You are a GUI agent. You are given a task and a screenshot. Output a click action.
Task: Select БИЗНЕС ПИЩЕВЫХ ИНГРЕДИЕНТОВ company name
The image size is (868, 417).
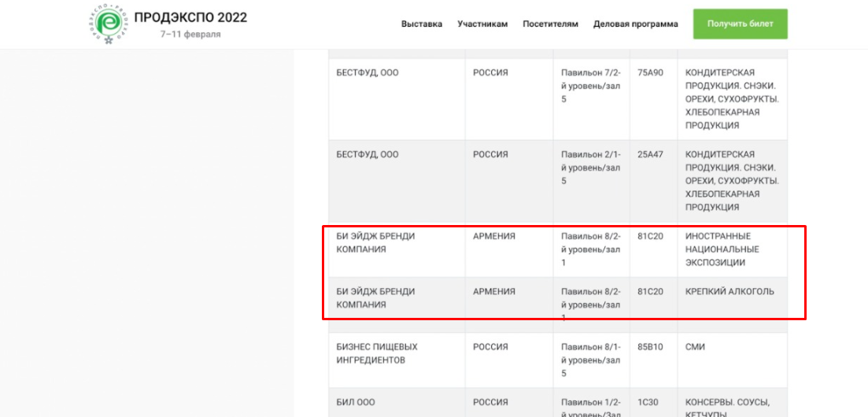[377, 353]
